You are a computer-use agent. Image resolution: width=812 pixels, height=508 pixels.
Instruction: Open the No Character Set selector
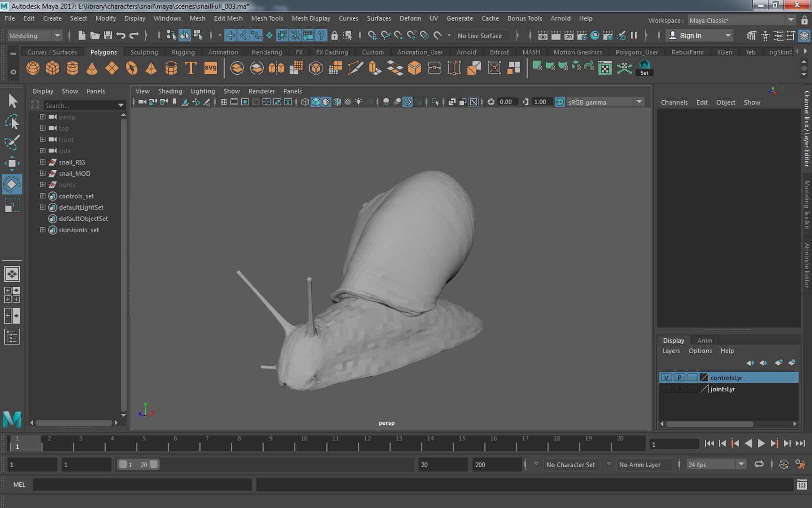coord(571,465)
